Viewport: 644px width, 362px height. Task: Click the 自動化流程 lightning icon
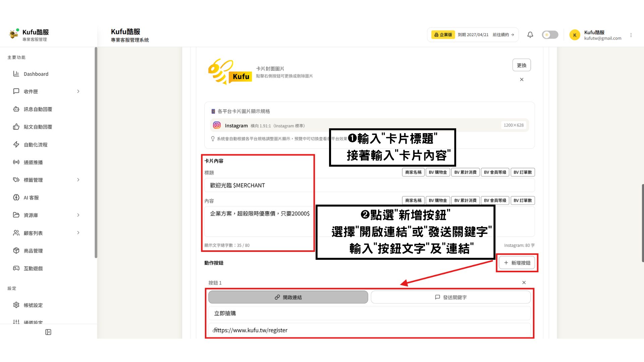point(16,144)
